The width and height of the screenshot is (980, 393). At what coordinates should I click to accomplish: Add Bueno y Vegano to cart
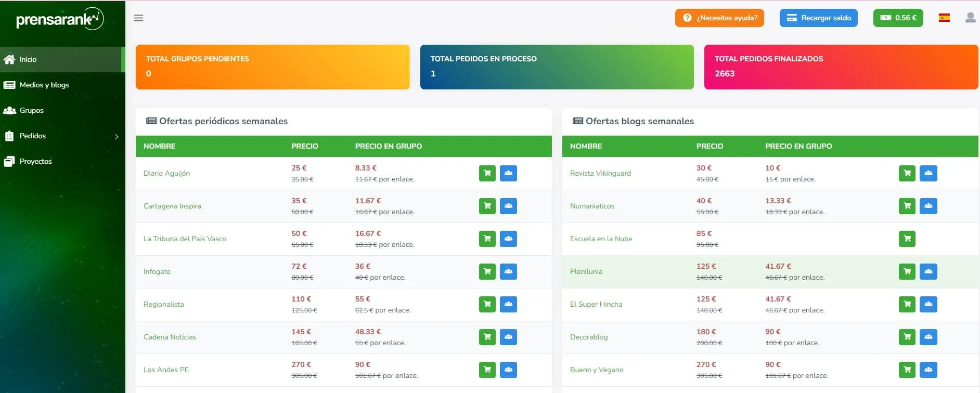907,370
